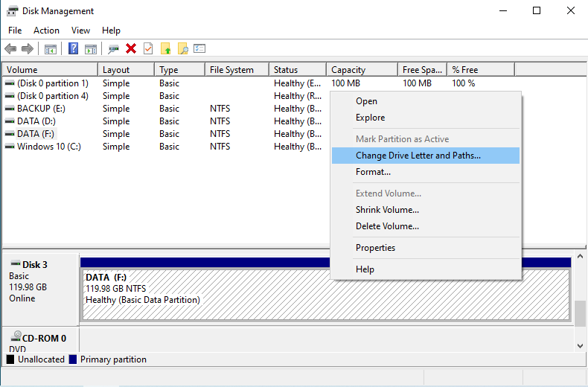Sort by the Free Spa... column header
The image size is (588, 387).
tap(423, 70)
